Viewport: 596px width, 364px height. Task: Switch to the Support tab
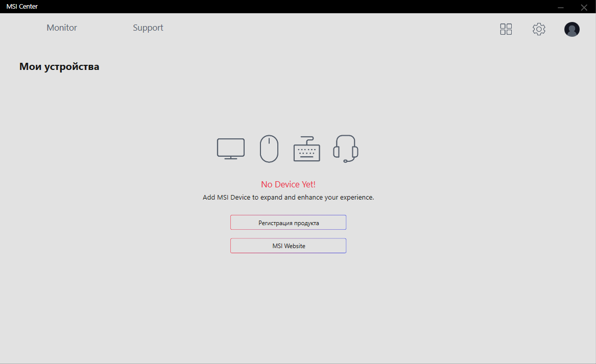coord(148,28)
